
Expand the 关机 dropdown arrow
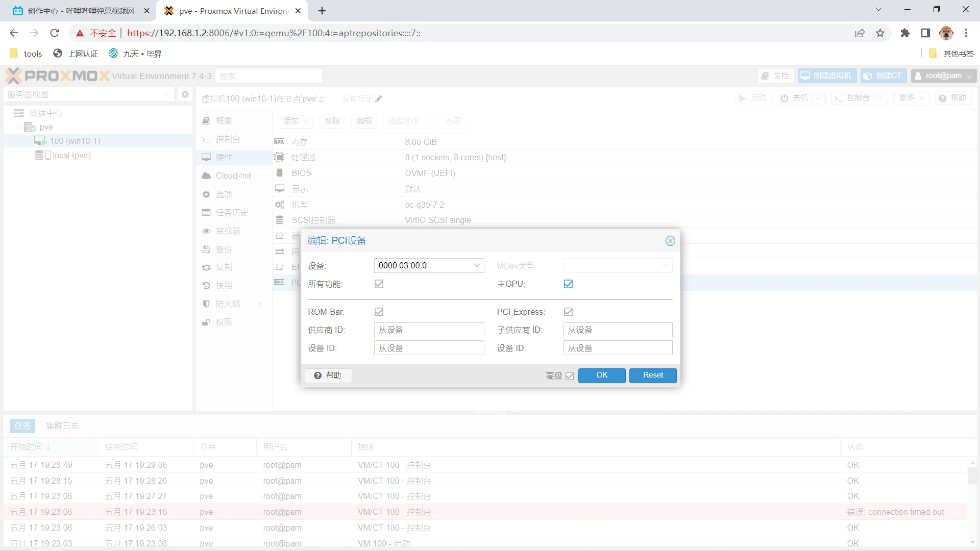pos(818,97)
